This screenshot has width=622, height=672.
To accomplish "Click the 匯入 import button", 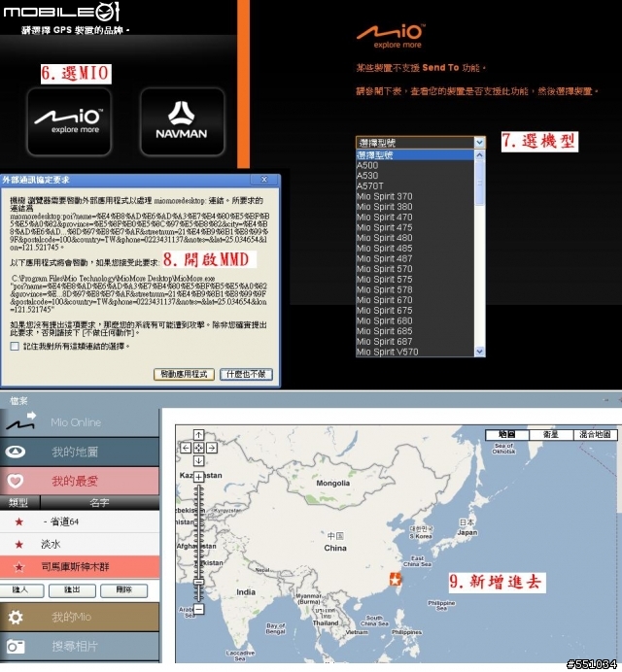I will coord(21,590).
